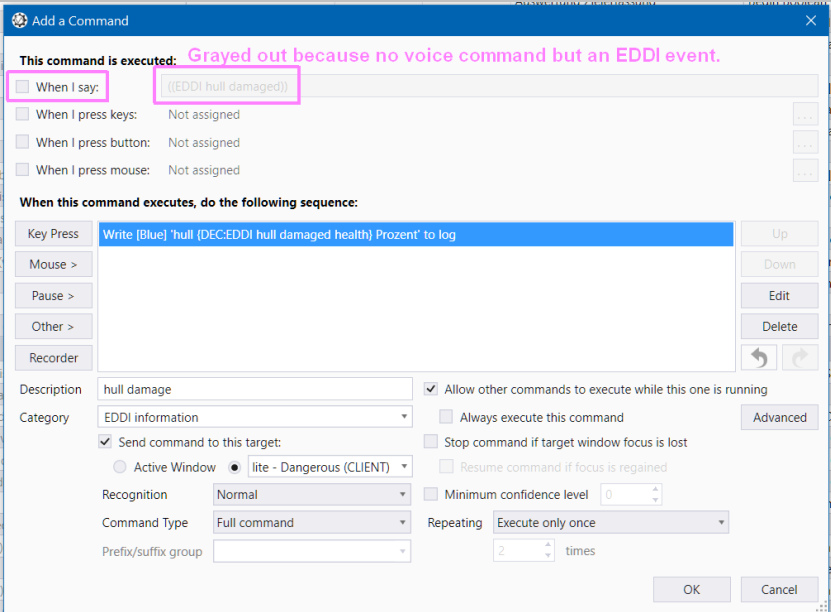Tick the 'Minimum confidence level' checkbox
Screen dimensions: 831x612
(431, 494)
